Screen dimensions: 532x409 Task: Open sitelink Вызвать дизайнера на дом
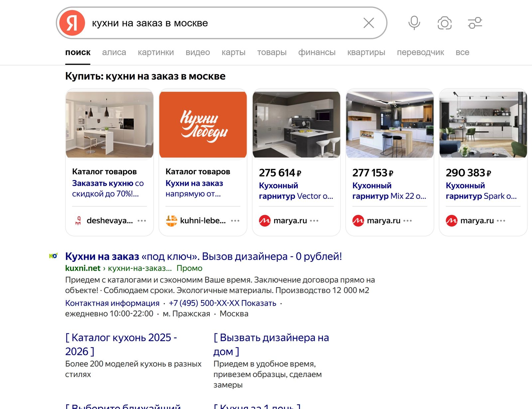click(271, 345)
